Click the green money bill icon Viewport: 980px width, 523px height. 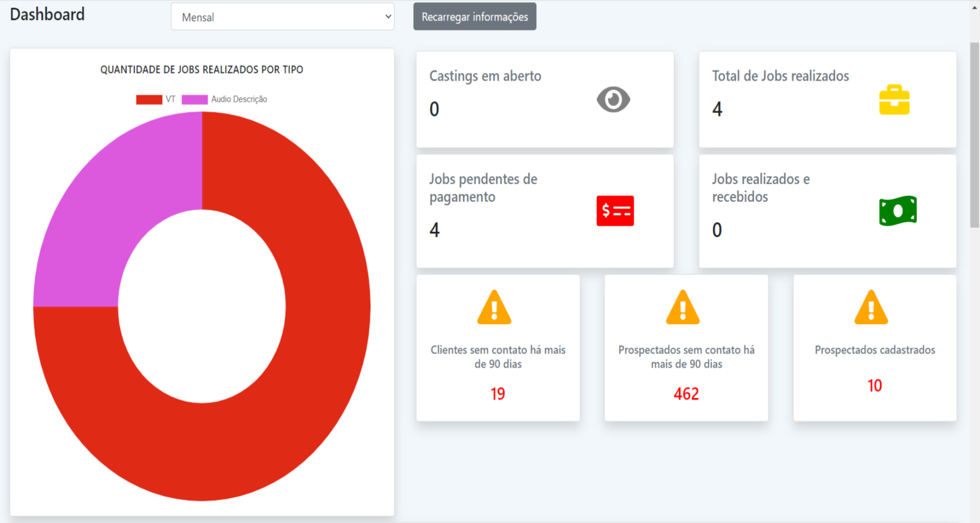pos(898,211)
